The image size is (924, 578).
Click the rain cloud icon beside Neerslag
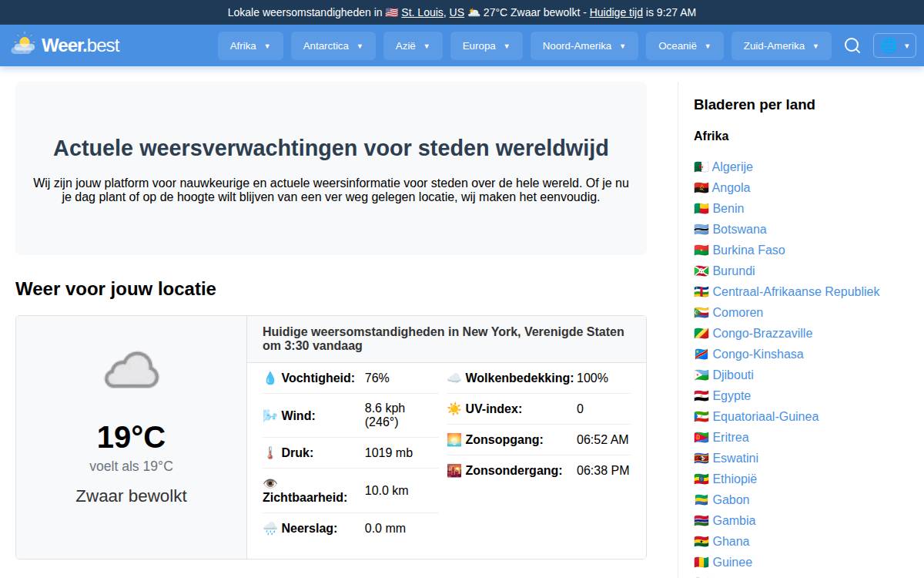[x=269, y=529]
